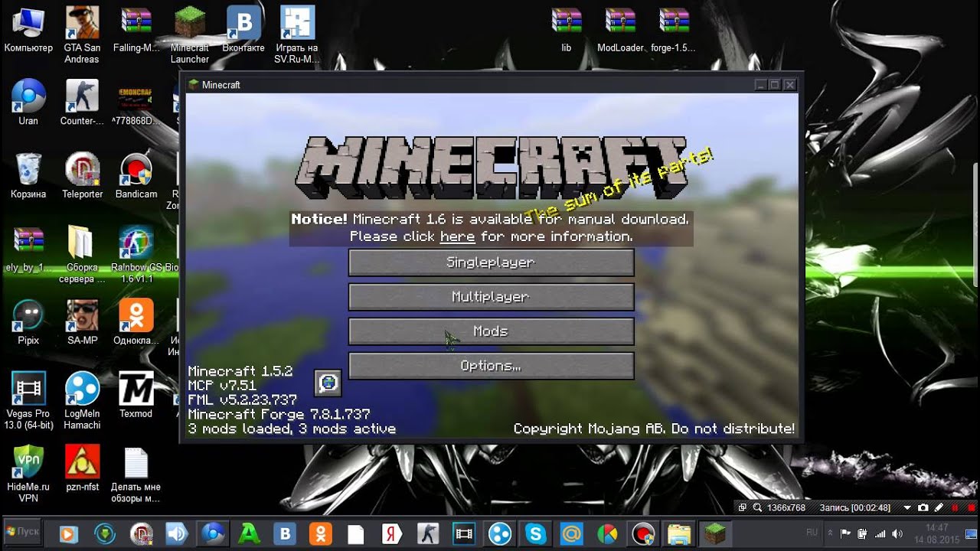Screen dimensions: 980x551
Task: Click the blank document taskbar icon
Action: click(356, 533)
